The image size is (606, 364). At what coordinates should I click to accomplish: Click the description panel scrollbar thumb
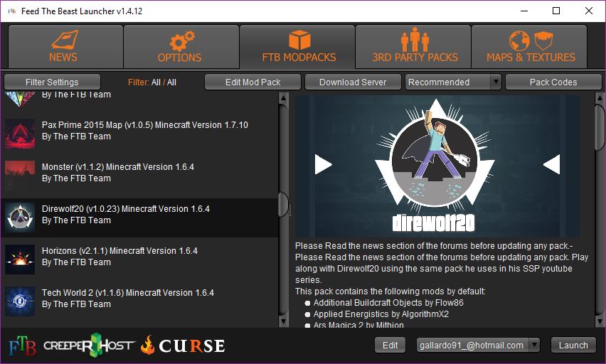click(x=600, y=126)
